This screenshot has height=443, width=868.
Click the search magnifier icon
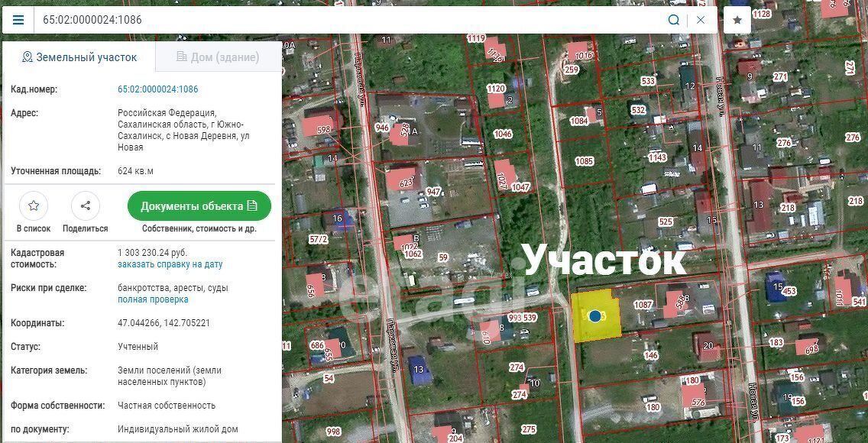tap(673, 20)
